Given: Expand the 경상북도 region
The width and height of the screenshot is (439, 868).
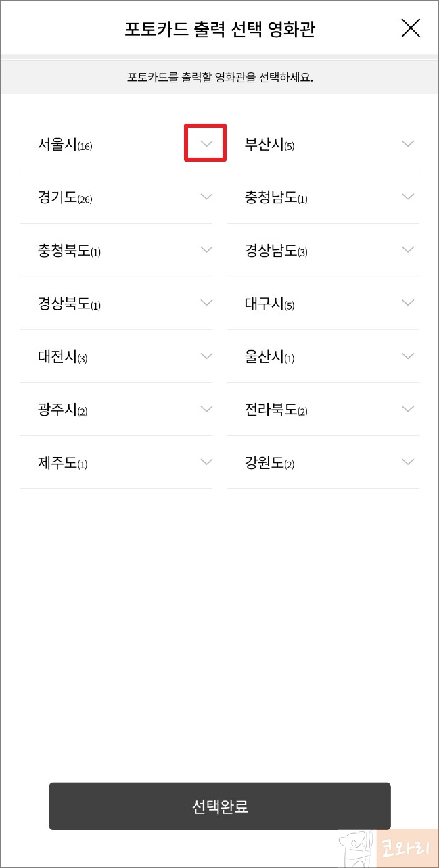Looking at the screenshot, I should point(206,302).
